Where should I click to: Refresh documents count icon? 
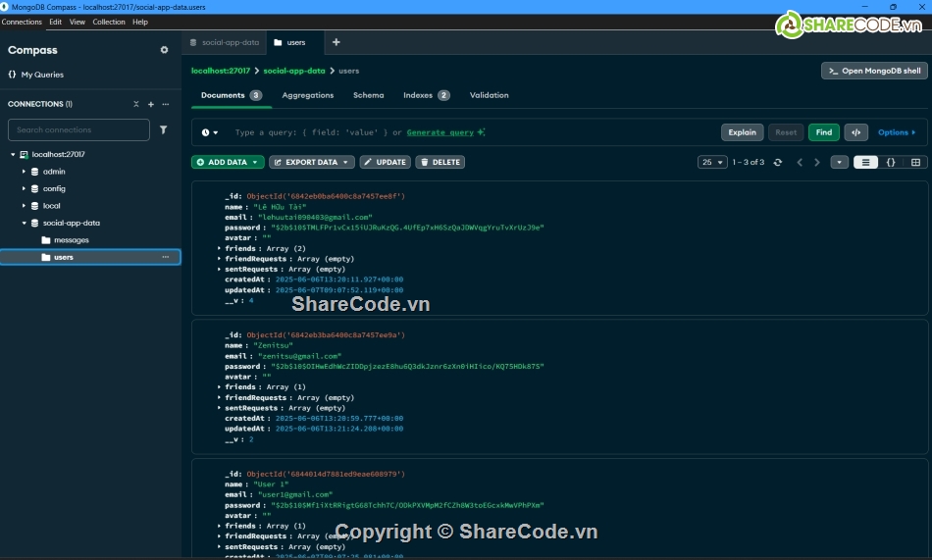click(x=777, y=162)
